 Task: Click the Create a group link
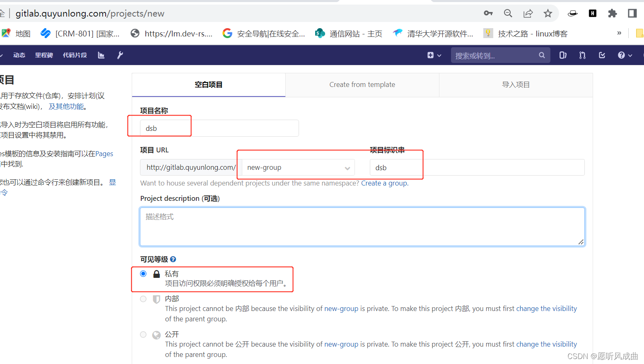tap(384, 183)
